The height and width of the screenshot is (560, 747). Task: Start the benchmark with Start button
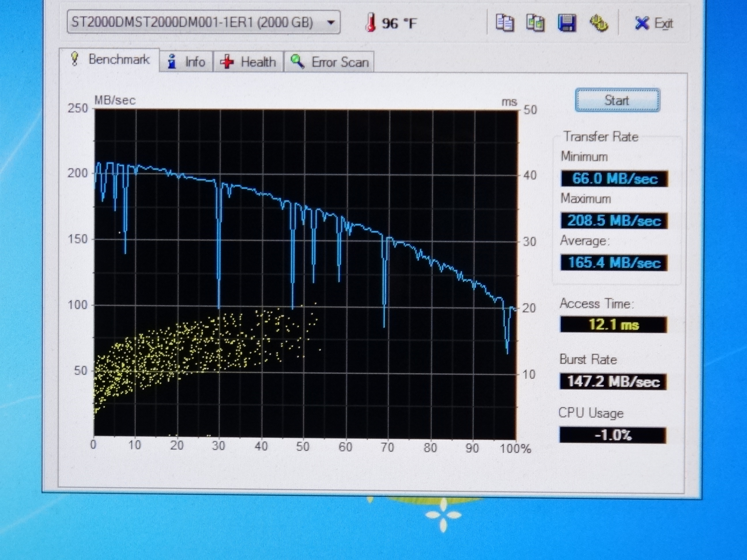click(x=617, y=100)
